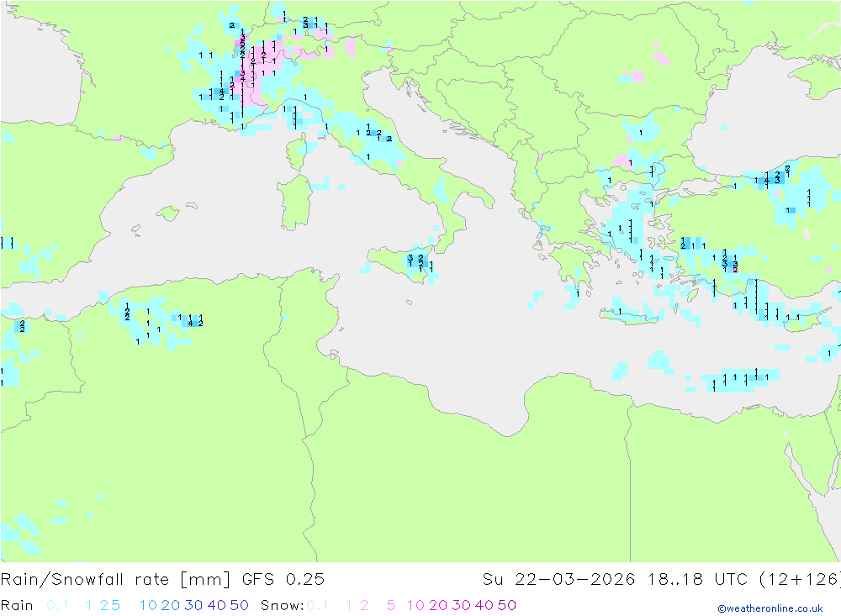Click the "Rain/Snowfall rate [mm]" title text

[115, 580]
